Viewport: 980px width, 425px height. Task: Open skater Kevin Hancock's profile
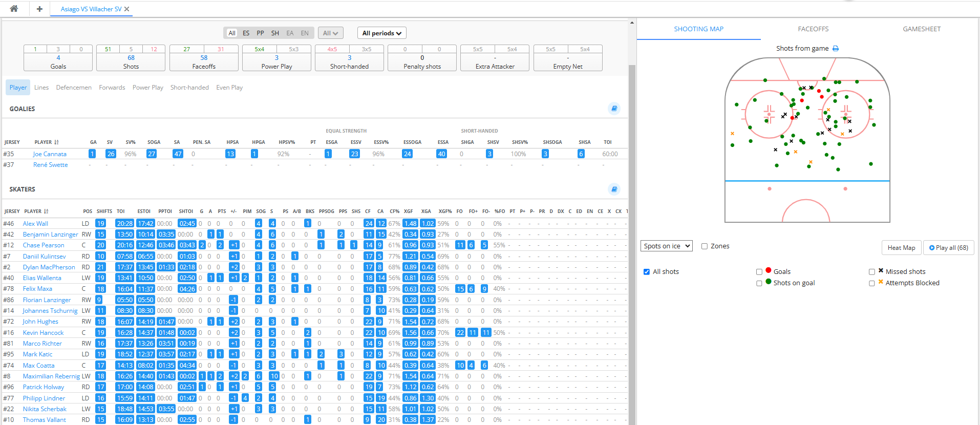pyautogui.click(x=43, y=333)
